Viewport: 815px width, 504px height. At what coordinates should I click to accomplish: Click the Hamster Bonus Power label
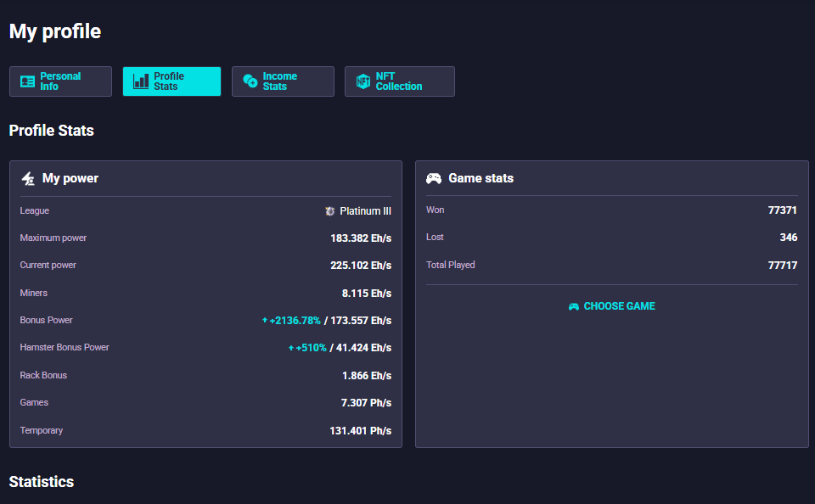click(x=65, y=347)
